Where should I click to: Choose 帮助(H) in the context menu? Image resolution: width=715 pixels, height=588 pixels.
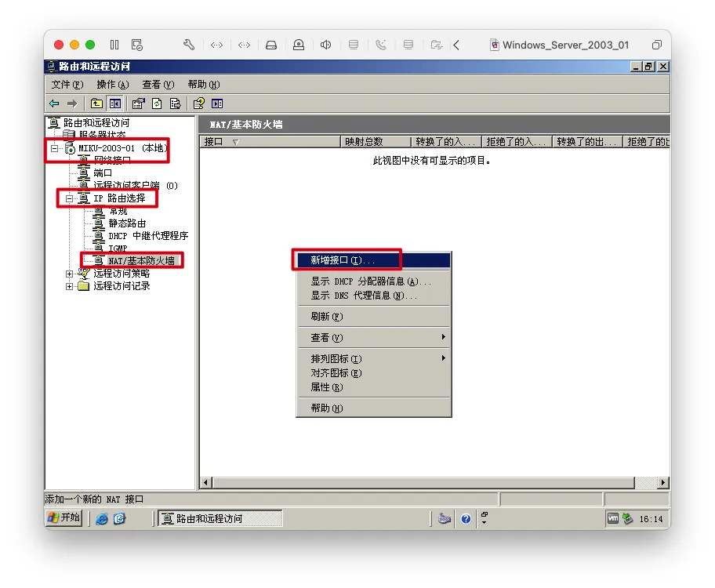pyautogui.click(x=373, y=408)
